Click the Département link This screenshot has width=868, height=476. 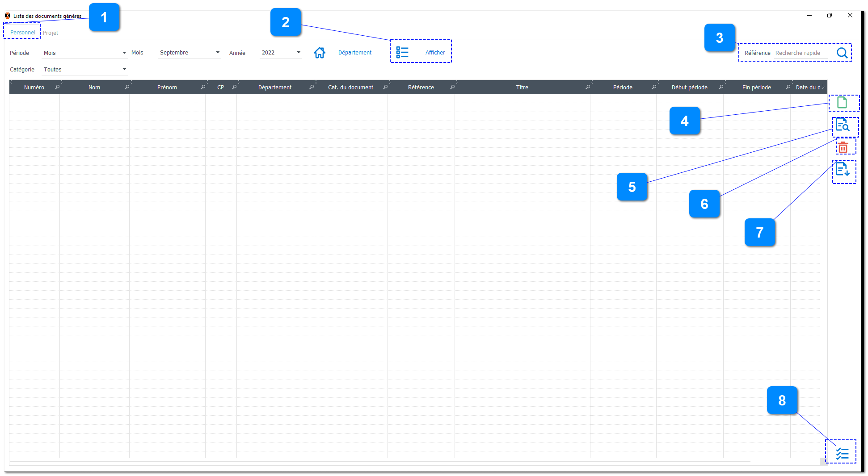(354, 53)
